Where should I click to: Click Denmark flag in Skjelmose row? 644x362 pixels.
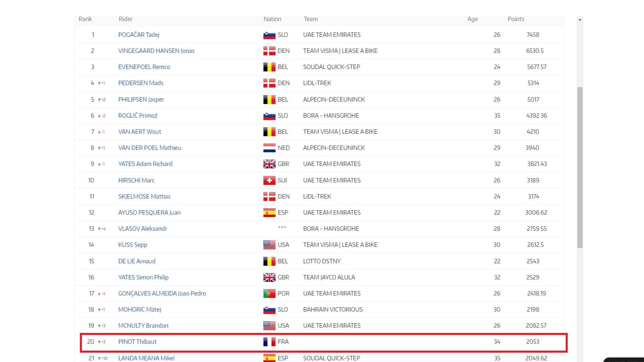pos(269,197)
